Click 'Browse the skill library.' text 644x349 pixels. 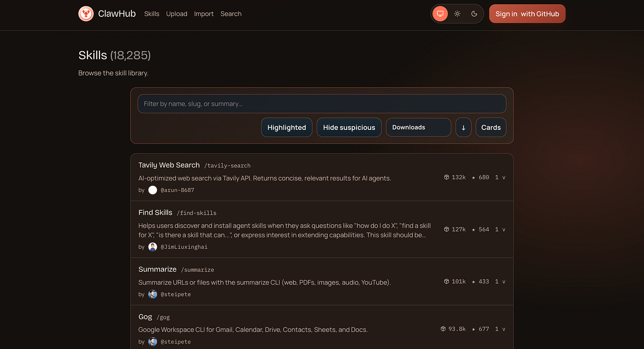click(113, 73)
